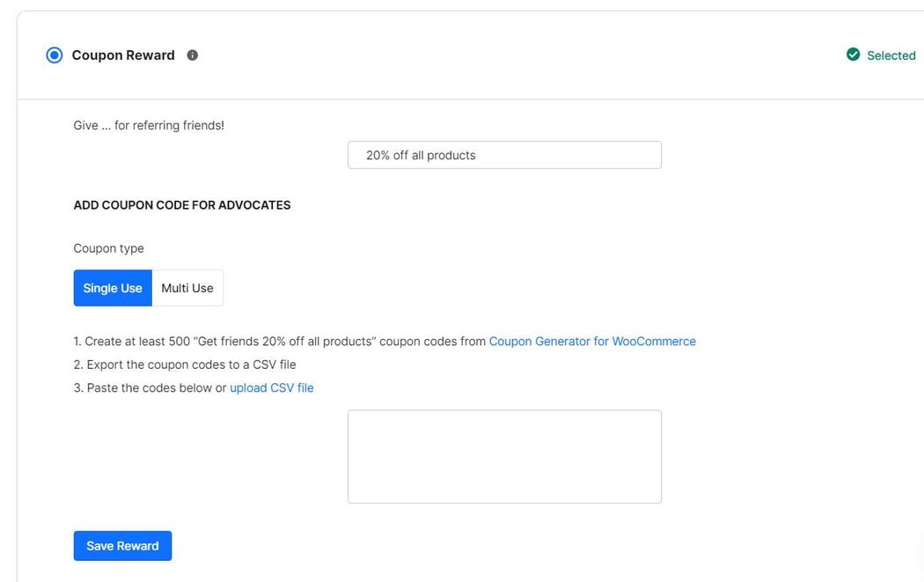Click the Add Coupon Code For Advocates heading

pyautogui.click(x=182, y=205)
